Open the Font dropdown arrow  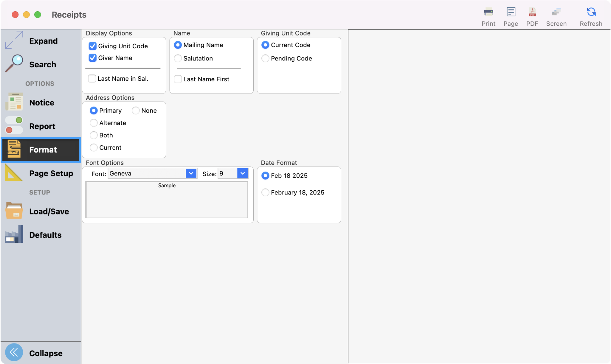191,173
